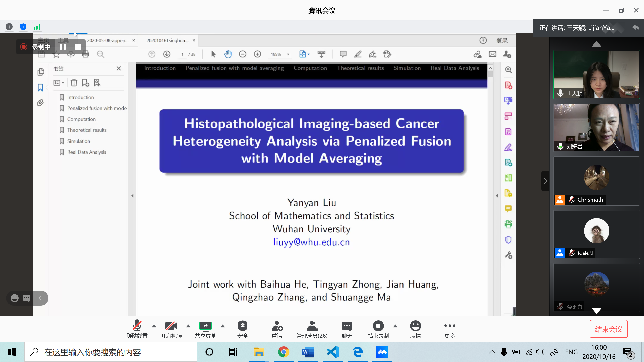Screen dimensions: 644x362
Task: Click the zoom out minus icon
Action: pos(243,54)
